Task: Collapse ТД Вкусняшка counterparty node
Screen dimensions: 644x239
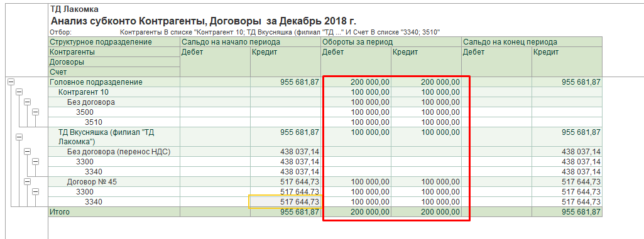Action: 19,137
